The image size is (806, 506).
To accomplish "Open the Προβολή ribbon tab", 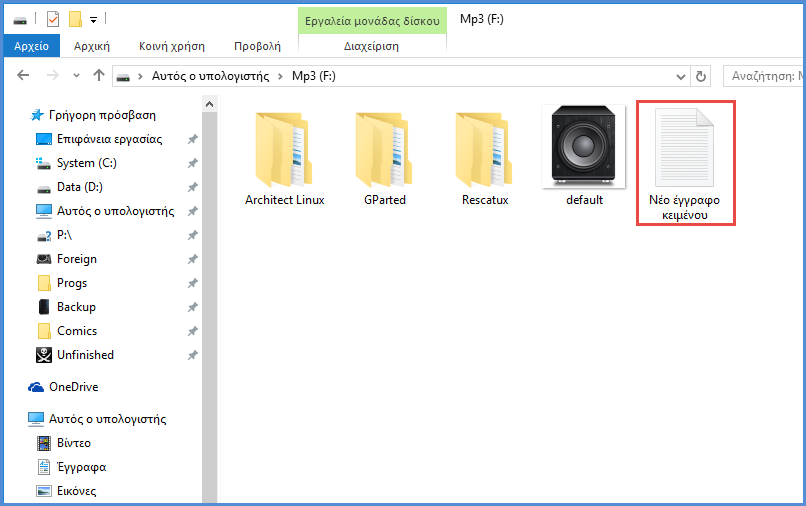I will point(258,46).
